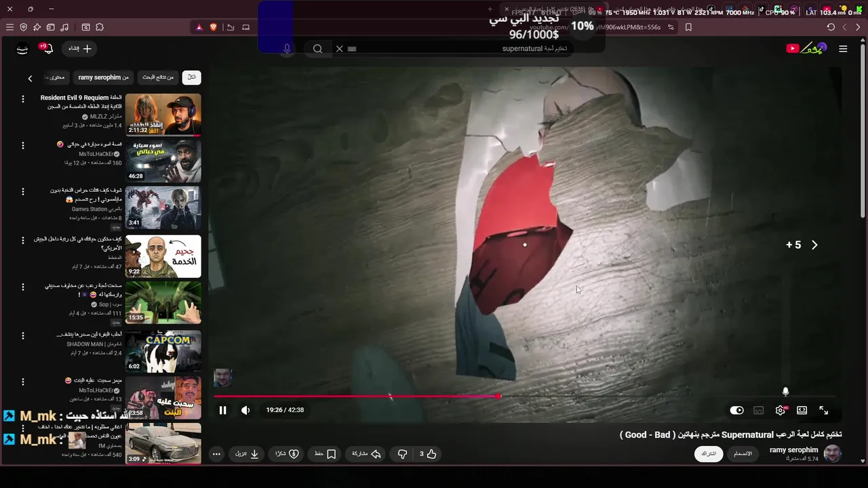Click the YouTube search magnifier button
Image resolution: width=868 pixels, height=488 pixels.
[x=317, y=49]
